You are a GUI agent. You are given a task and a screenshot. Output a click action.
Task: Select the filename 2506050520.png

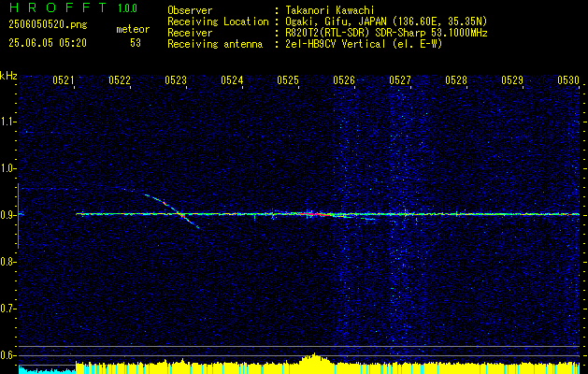click(48, 24)
